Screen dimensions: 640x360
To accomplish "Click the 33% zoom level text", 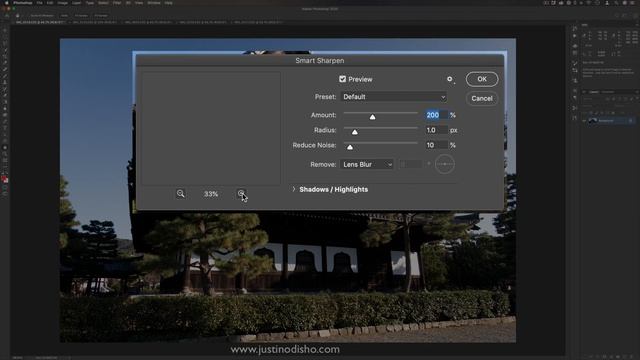I will pyautogui.click(x=211, y=194).
